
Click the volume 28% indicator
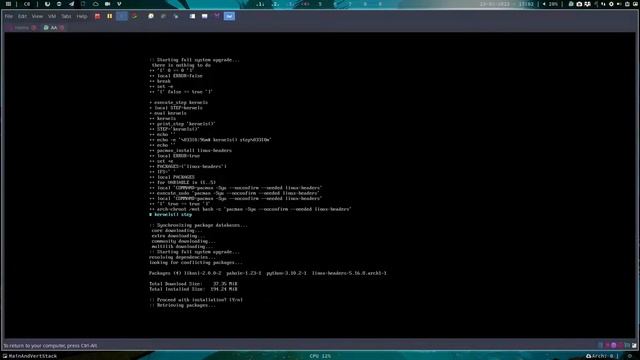coord(550,4)
